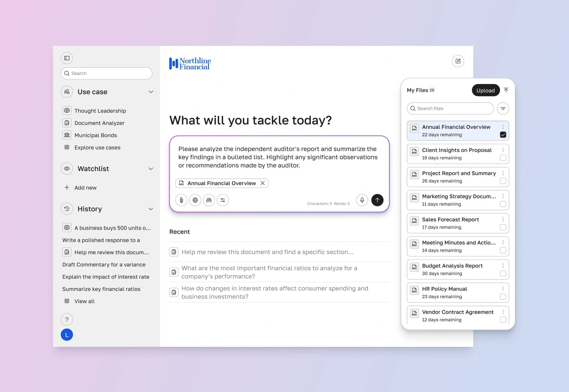Viewport: 569px width, 392px height.
Task: Click Add new under Watchlist
Action: coord(81,188)
